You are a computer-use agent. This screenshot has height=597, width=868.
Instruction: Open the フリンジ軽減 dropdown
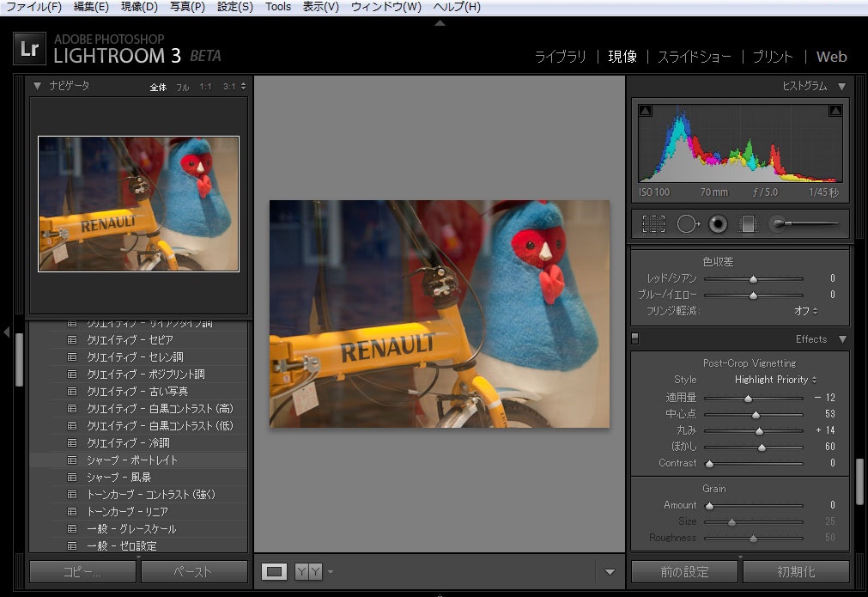pyautogui.click(x=806, y=311)
